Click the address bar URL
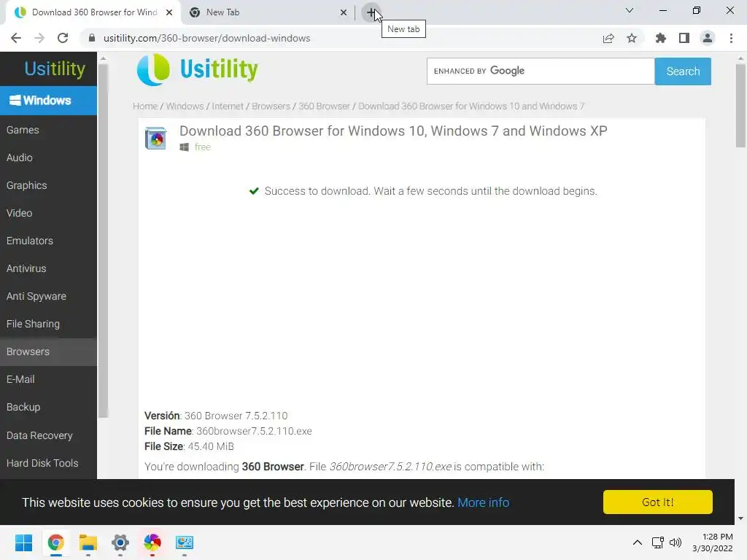This screenshot has width=747, height=560. click(206, 38)
